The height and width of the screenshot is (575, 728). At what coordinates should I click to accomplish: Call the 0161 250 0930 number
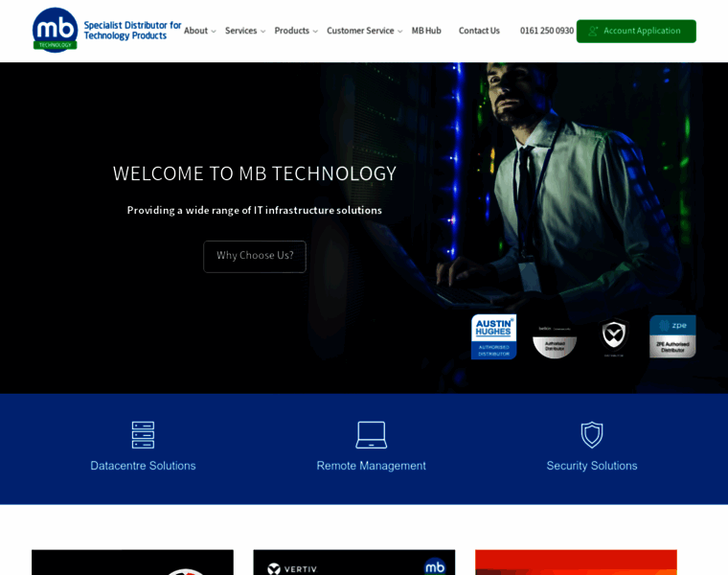point(547,31)
